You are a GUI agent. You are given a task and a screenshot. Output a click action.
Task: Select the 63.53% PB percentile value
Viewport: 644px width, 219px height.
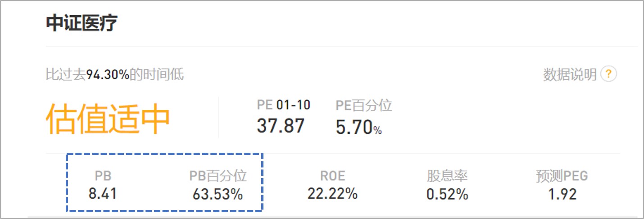218,195
